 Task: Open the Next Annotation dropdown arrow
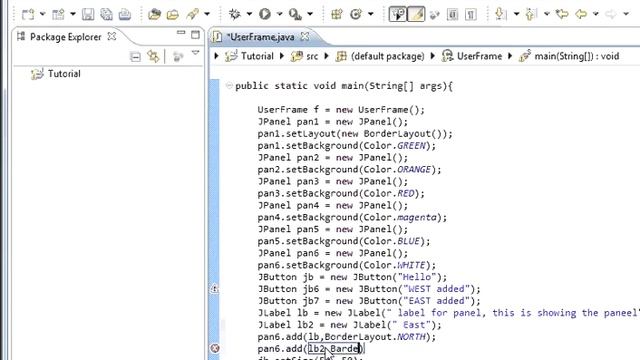point(516,14)
